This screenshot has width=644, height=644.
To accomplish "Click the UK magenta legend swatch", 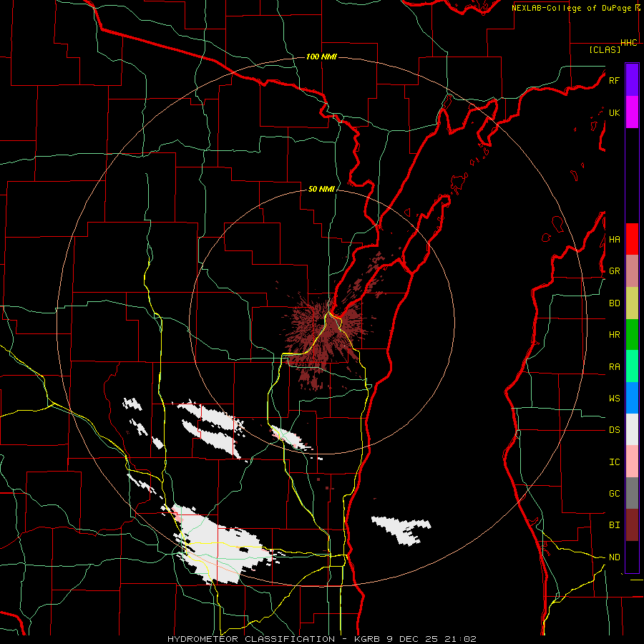I will click(632, 112).
